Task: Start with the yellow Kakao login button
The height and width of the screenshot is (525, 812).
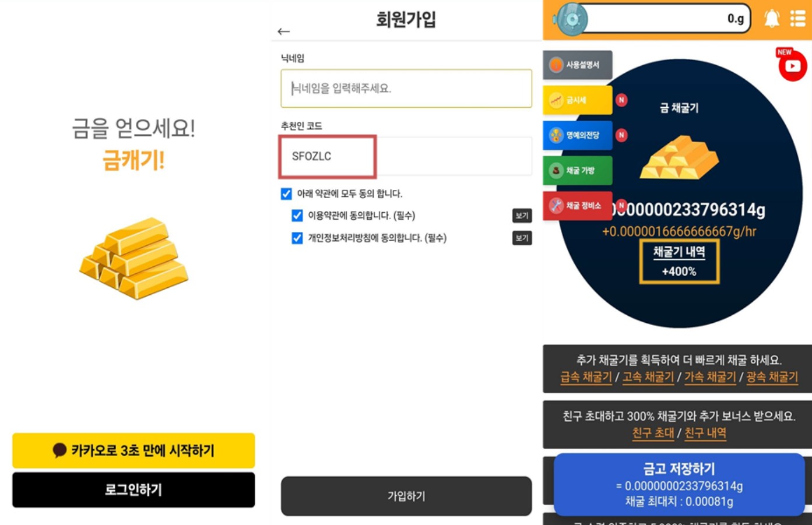Action: coord(133,450)
